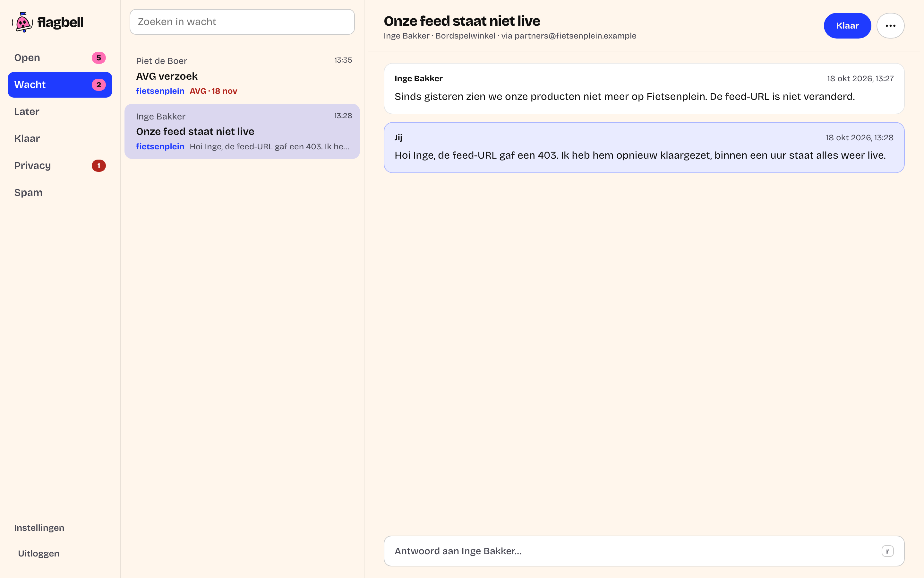Click the 13:35 time on Piet de Boer row
This screenshot has height=578, width=924.
click(343, 60)
